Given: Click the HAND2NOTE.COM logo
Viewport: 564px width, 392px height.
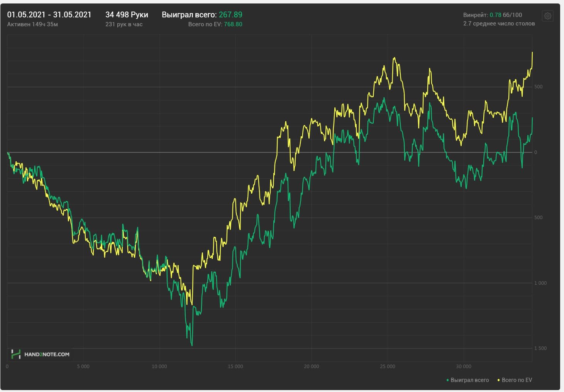Looking at the screenshot, I should [x=41, y=354].
